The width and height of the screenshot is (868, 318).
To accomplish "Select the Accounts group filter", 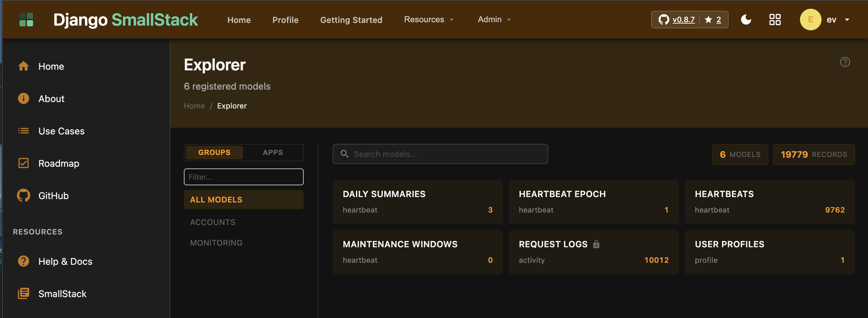I will coord(212,222).
